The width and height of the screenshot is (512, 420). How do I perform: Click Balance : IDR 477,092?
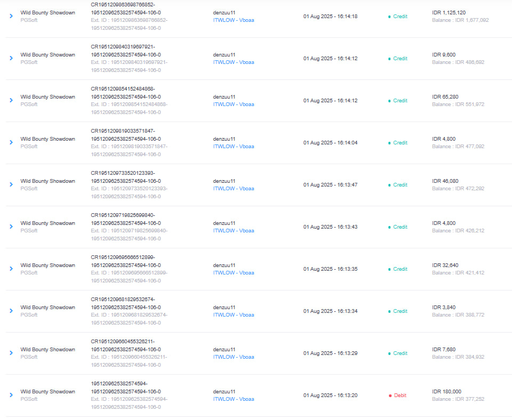[x=458, y=147]
